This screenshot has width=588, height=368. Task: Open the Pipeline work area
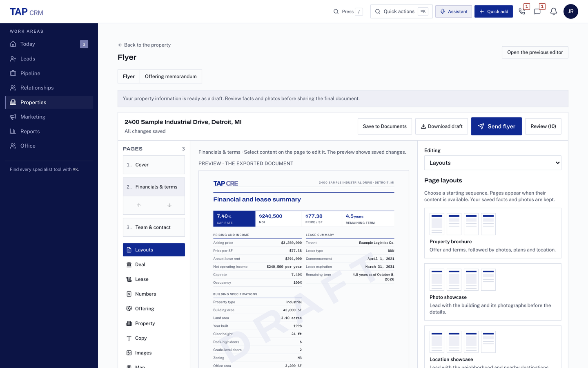point(49,73)
